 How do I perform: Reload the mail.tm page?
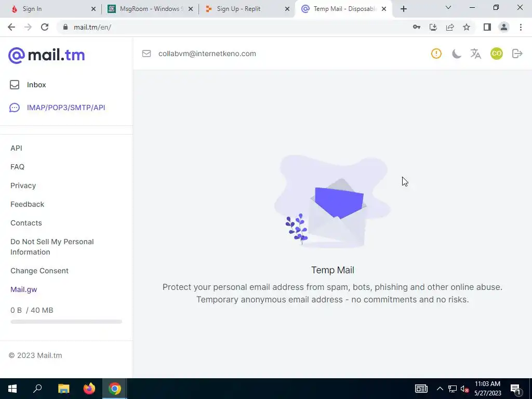click(45, 27)
